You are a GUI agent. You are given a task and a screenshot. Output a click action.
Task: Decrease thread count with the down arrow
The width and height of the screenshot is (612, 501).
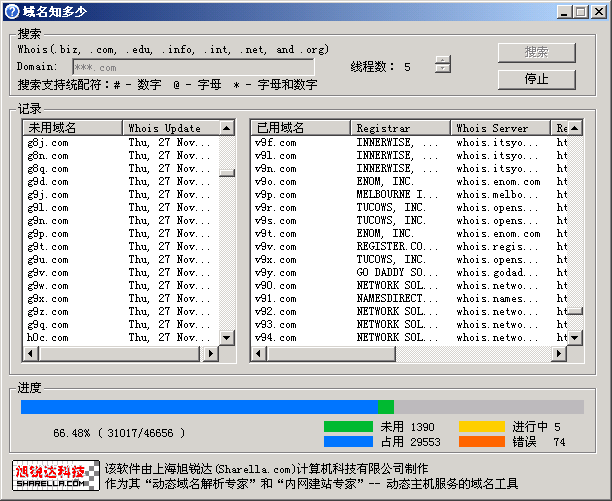click(x=443, y=70)
